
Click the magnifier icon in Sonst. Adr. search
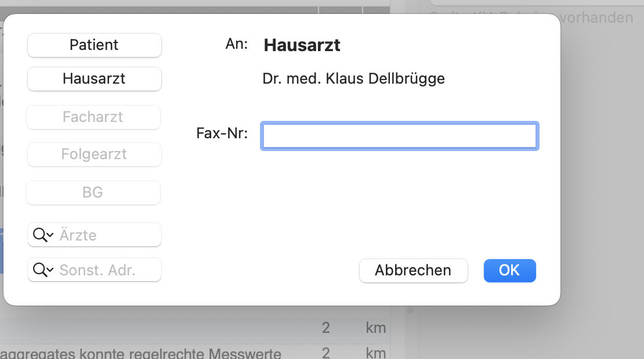click(x=40, y=270)
